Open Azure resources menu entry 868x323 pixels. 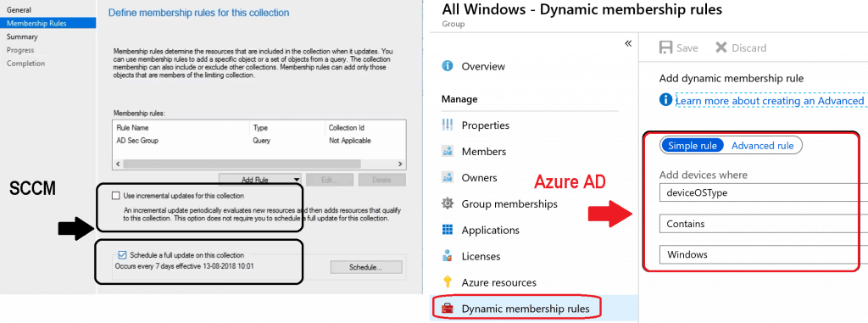pos(498,282)
